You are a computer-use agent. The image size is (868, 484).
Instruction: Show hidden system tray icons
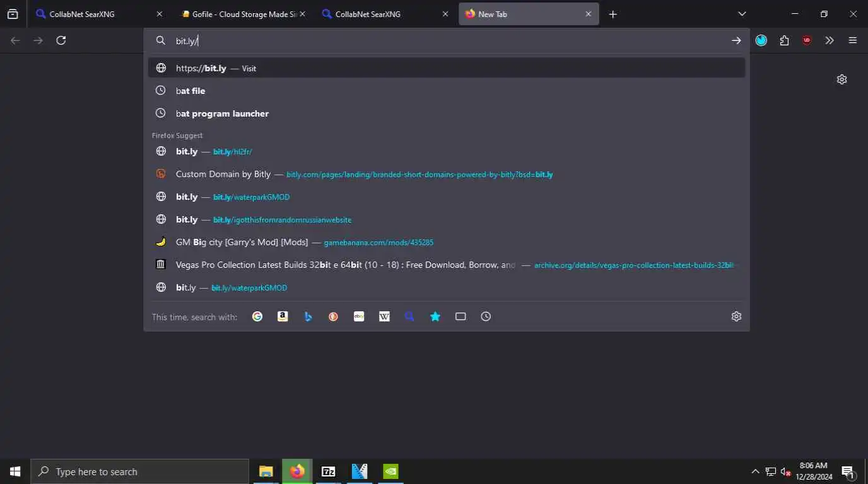tap(755, 471)
